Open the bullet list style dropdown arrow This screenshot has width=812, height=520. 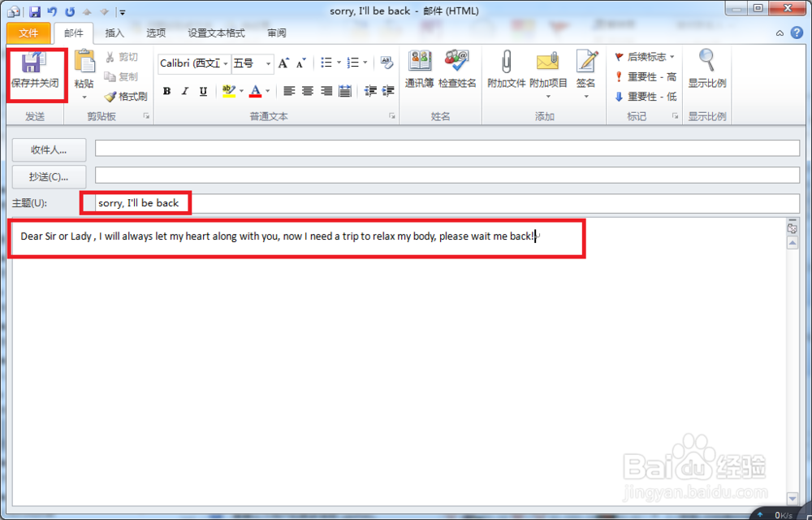(339, 63)
